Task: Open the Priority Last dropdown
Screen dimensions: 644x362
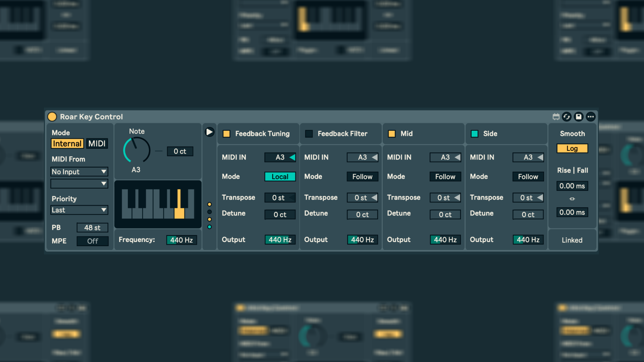Action: (79, 210)
